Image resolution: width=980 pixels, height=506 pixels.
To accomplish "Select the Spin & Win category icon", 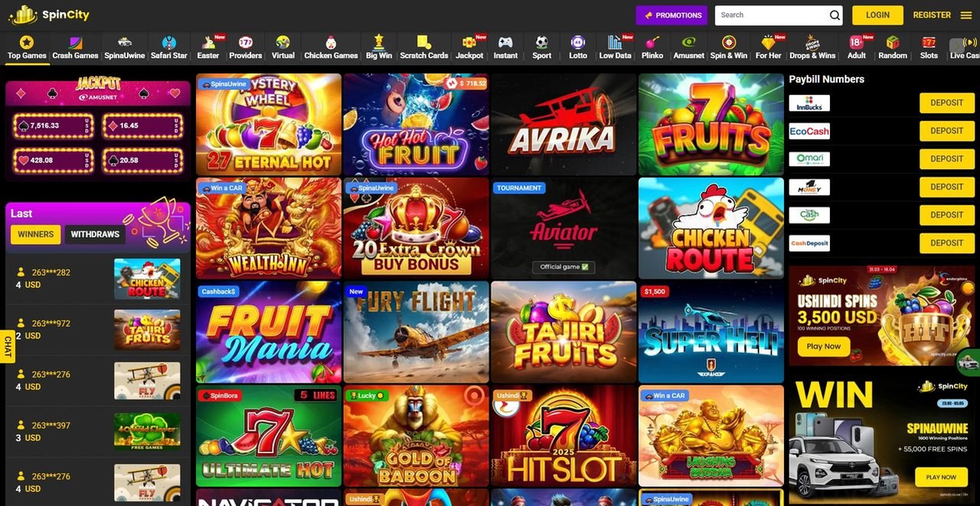I will pyautogui.click(x=729, y=42).
